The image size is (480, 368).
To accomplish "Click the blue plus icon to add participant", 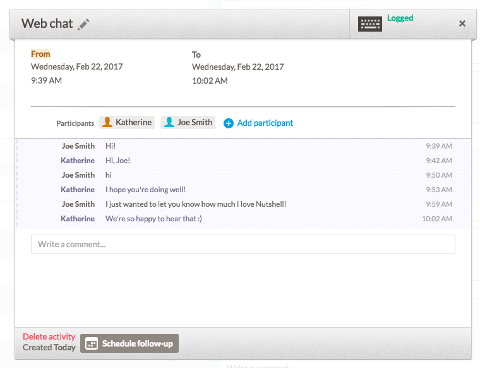I will (x=228, y=123).
